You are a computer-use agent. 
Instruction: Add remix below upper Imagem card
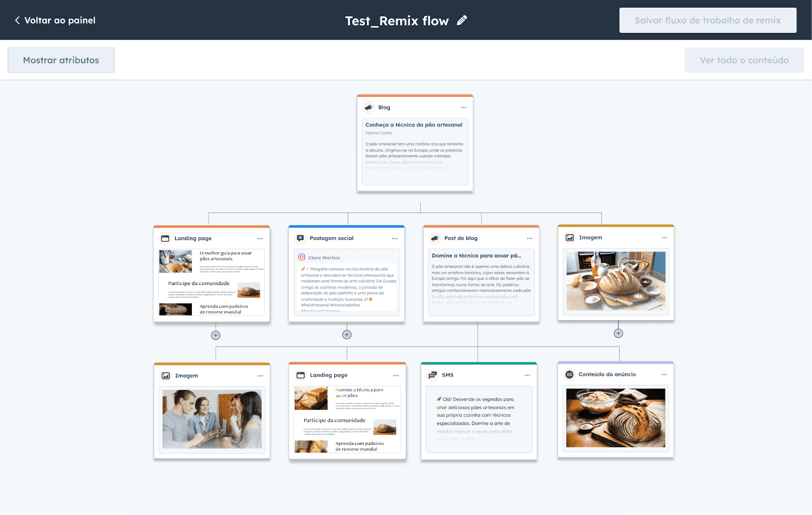[618, 333]
